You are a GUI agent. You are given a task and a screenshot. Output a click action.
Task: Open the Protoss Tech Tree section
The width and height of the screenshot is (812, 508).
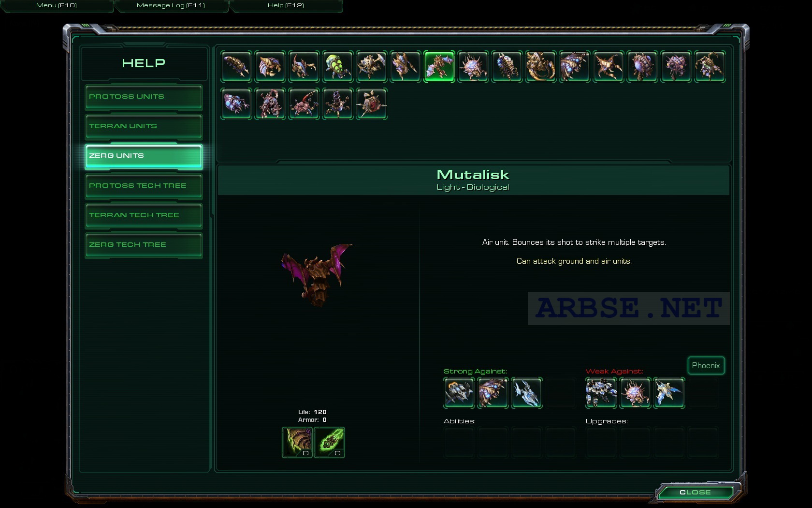144,186
